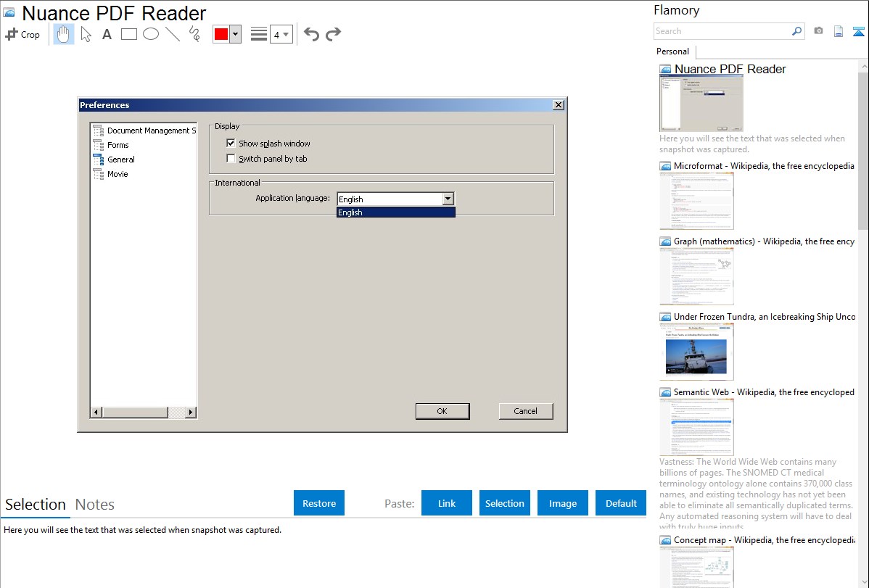Click the Selection paste button
This screenshot has height=588, width=869.
pos(505,503)
